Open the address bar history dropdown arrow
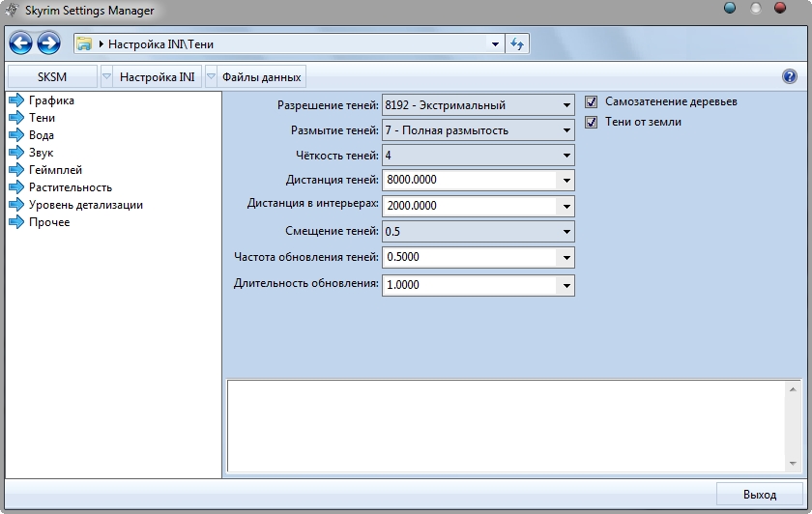The image size is (812, 514). pos(496,43)
